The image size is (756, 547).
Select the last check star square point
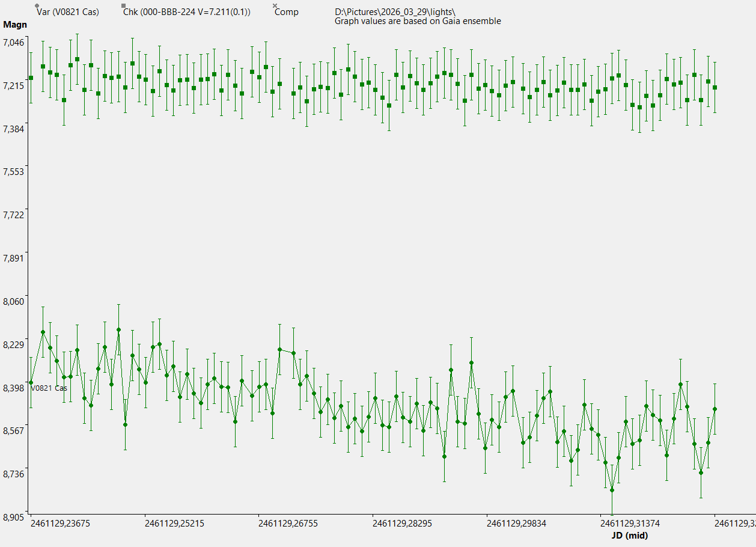[x=715, y=88]
